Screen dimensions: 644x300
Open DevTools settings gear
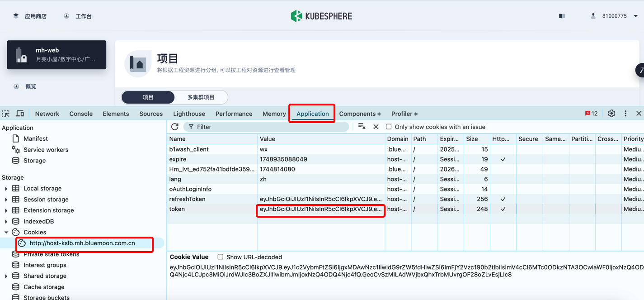[611, 114]
